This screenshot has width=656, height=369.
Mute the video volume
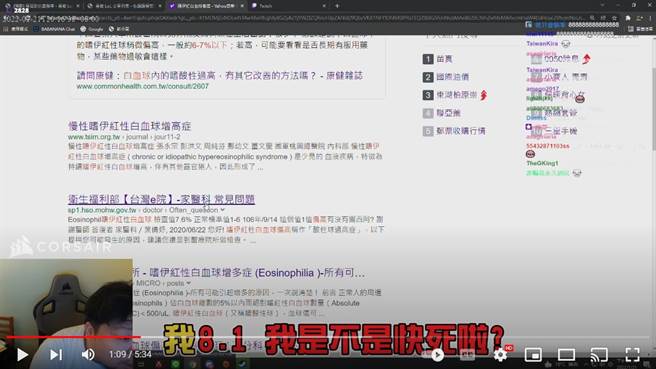point(88,355)
